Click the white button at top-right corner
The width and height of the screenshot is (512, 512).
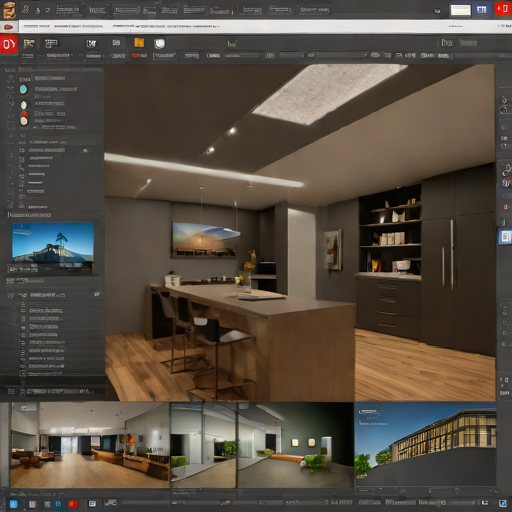(460, 10)
